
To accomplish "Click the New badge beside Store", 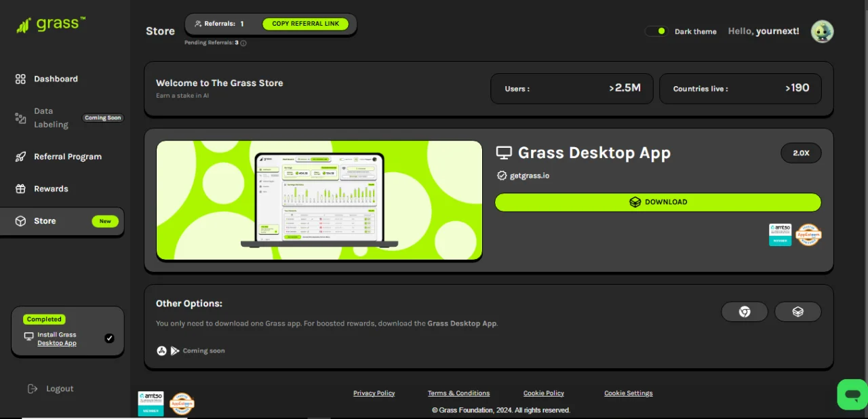I will click(x=105, y=221).
